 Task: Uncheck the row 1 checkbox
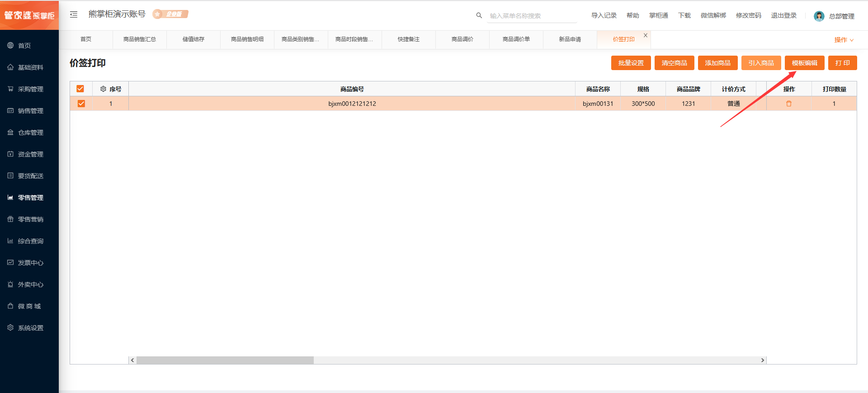[x=81, y=104]
